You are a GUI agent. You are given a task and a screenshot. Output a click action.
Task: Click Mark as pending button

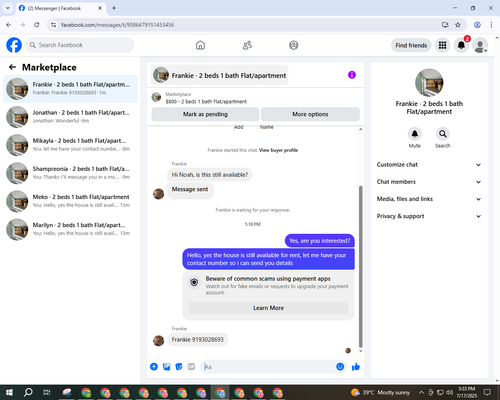coord(205,114)
